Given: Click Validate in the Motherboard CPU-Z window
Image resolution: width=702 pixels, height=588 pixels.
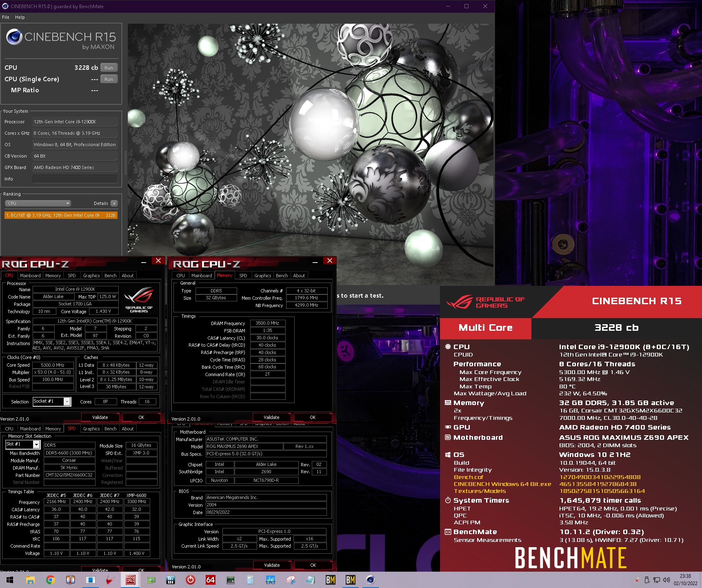Looking at the screenshot, I should pos(272,565).
